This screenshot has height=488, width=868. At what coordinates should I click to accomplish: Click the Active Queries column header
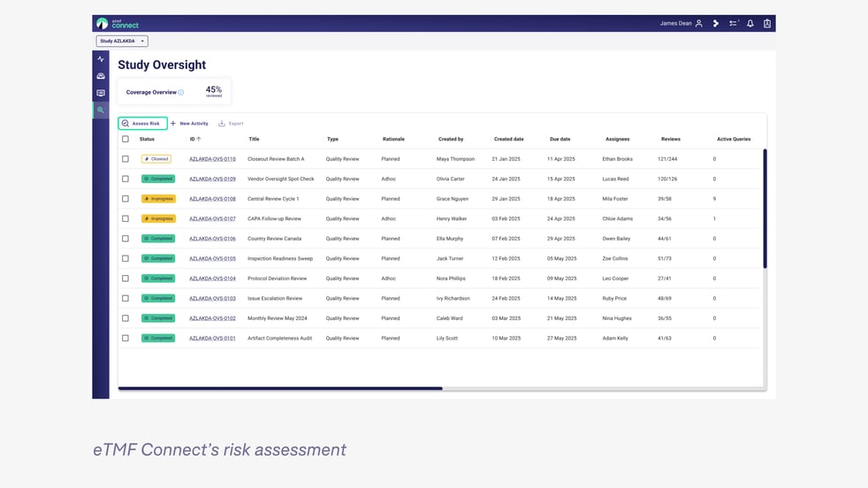point(734,139)
